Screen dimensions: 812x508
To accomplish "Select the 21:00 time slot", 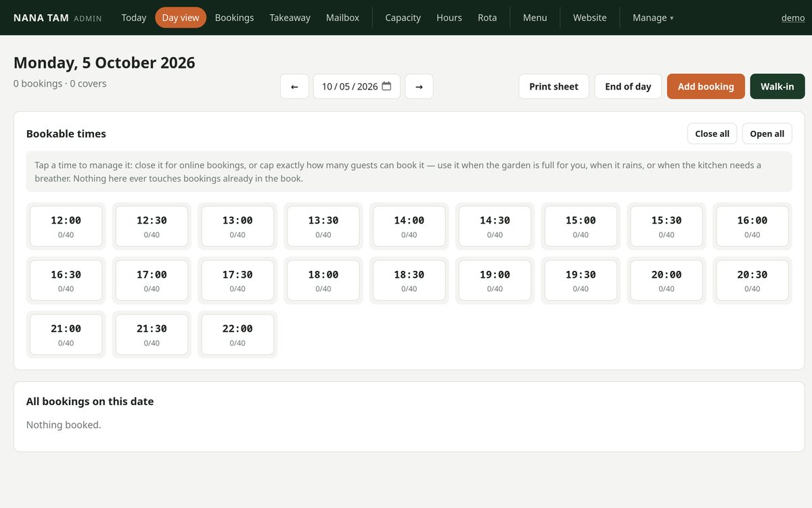I will click(66, 335).
